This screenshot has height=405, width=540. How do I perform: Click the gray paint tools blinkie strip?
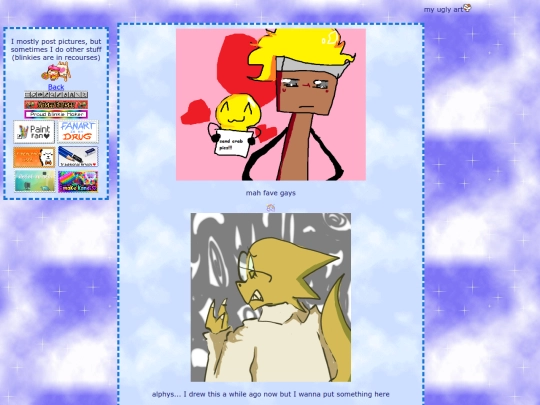(56, 94)
